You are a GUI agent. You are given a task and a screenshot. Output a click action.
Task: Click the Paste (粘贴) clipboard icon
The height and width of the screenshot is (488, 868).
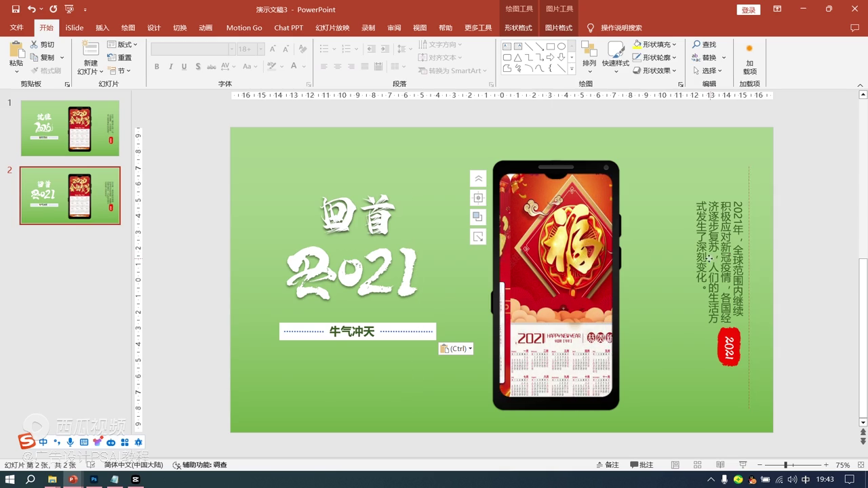tap(16, 49)
